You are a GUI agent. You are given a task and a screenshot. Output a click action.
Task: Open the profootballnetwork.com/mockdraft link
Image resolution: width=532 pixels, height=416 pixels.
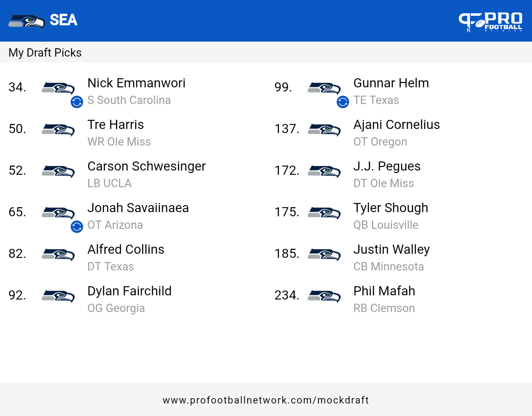pos(266,400)
